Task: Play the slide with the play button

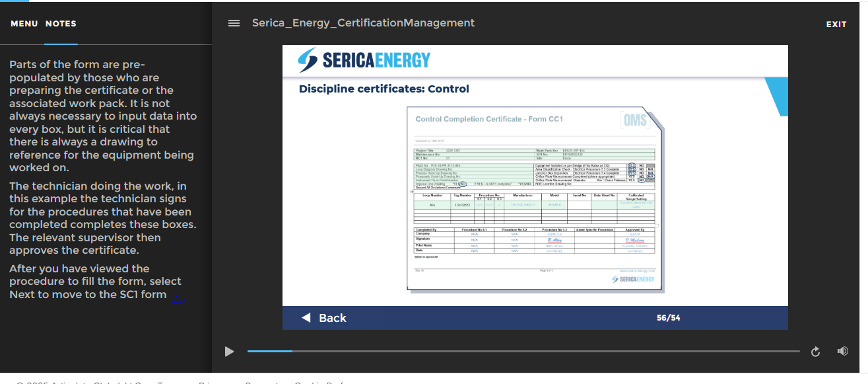Action: click(229, 351)
